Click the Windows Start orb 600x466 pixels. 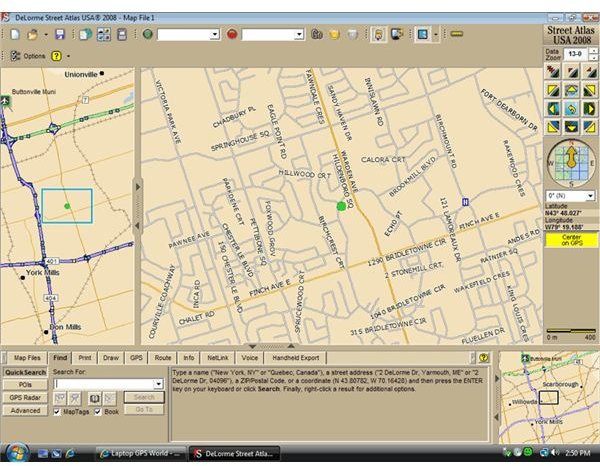click(x=16, y=453)
